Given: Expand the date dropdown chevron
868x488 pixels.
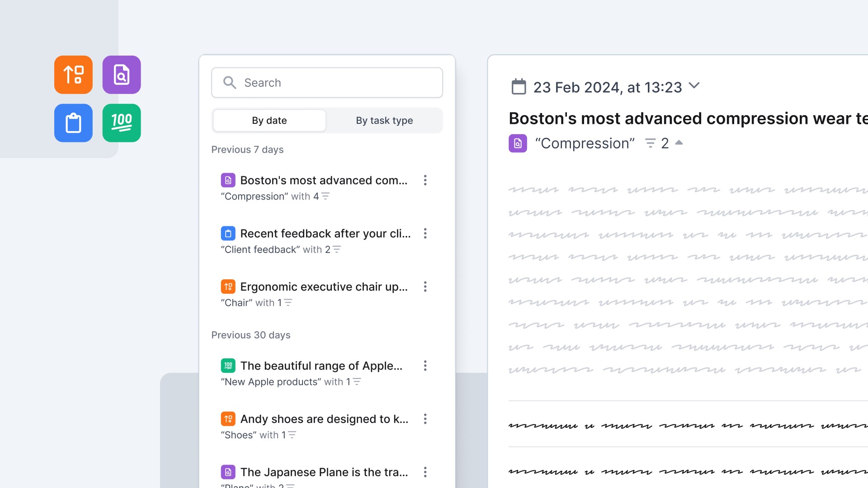Looking at the screenshot, I should click(x=694, y=85).
